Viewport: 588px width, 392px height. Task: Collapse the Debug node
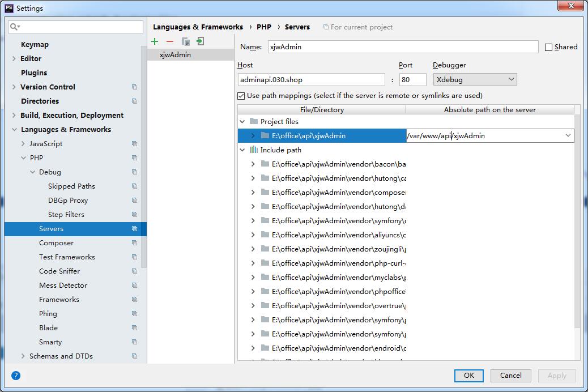point(32,172)
